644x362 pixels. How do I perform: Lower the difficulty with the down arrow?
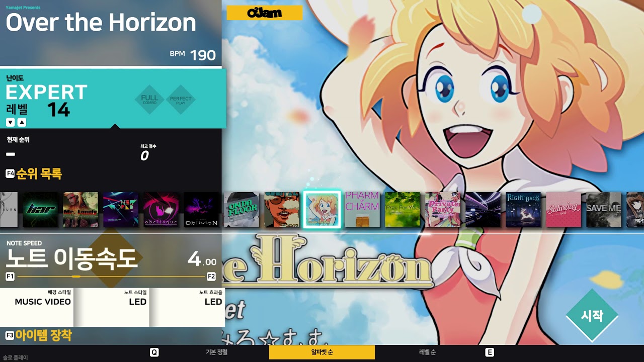10,122
